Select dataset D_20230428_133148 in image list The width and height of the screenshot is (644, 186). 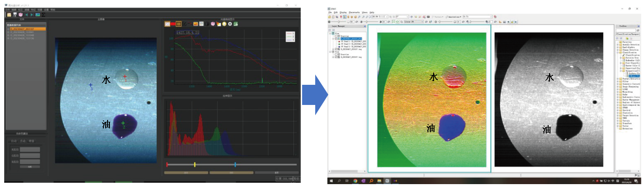click(x=22, y=35)
